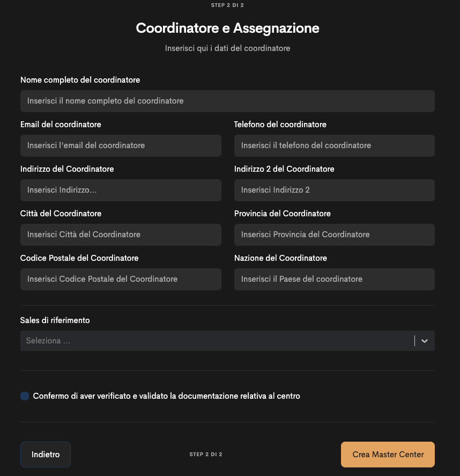Screen dimensions: 460x476
Task: Click the 'Sales di riferimento' label
Action: click(x=55, y=320)
